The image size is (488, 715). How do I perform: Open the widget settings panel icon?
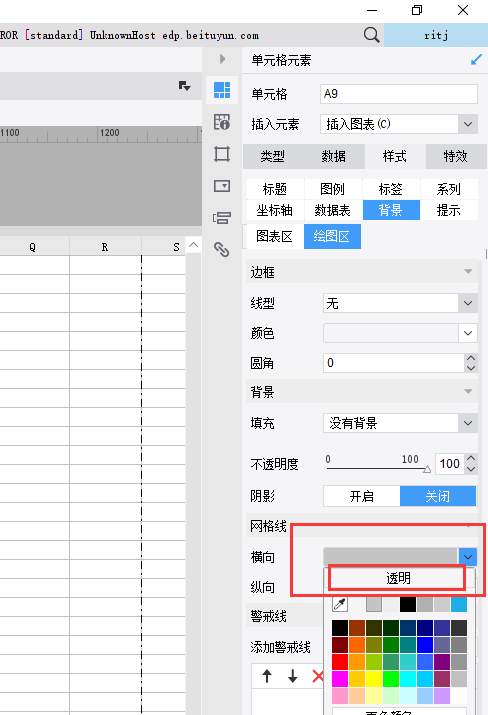[x=222, y=186]
